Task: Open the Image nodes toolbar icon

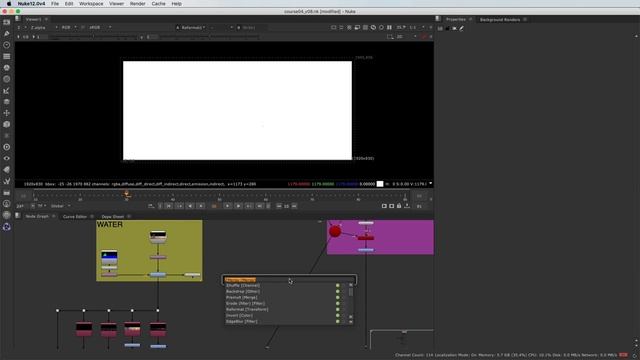Action: [7, 22]
